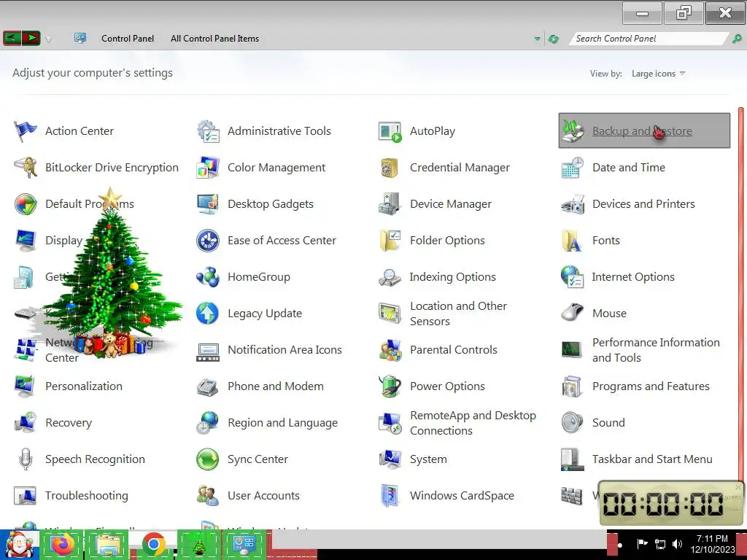Click the Legacy Update arrow icon
747x560 pixels.
(208, 314)
